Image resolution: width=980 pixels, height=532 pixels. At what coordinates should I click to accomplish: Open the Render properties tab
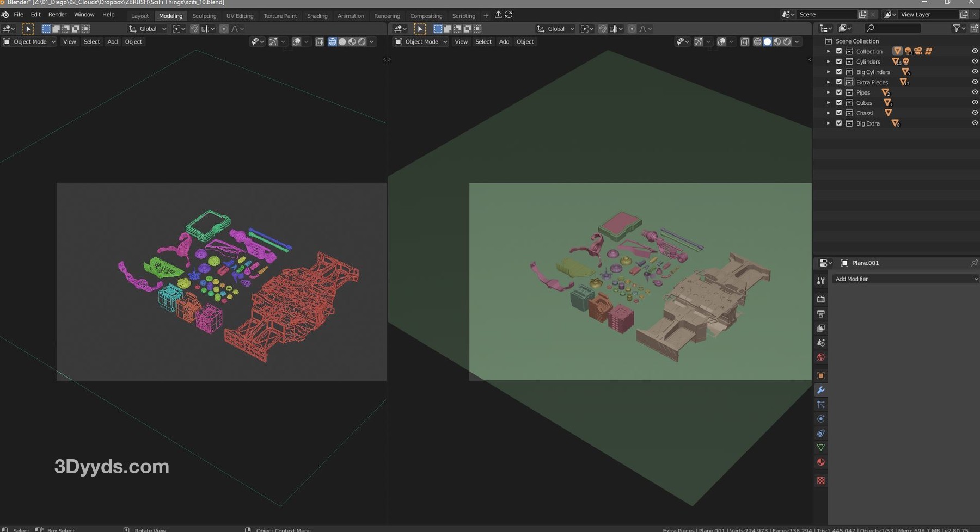coord(820,299)
